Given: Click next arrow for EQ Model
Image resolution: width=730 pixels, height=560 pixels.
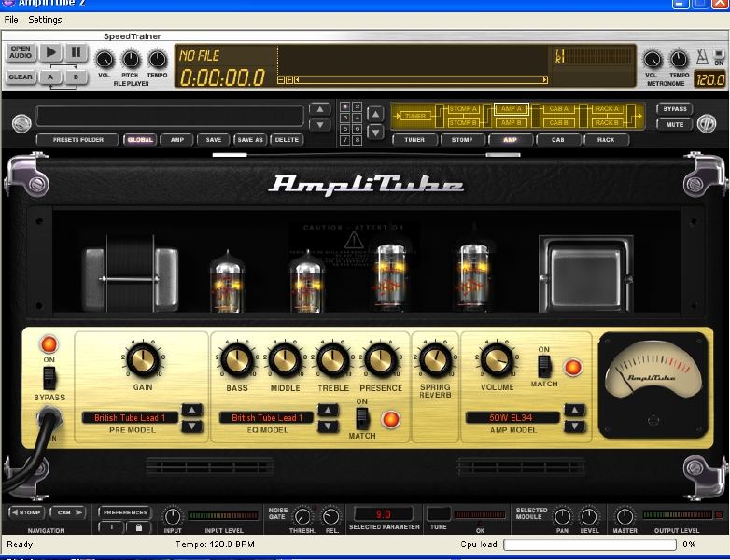Looking at the screenshot, I should click(328, 426).
